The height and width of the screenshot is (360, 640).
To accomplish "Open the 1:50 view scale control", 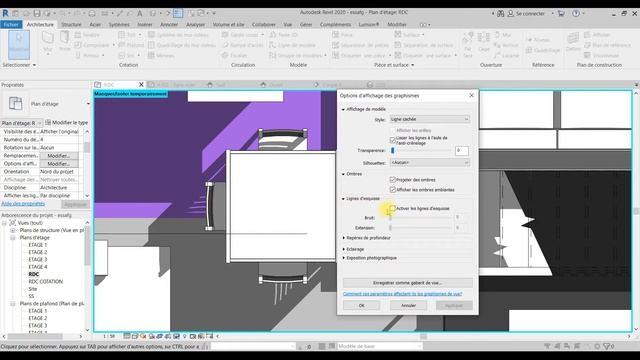I will (109, 336).
